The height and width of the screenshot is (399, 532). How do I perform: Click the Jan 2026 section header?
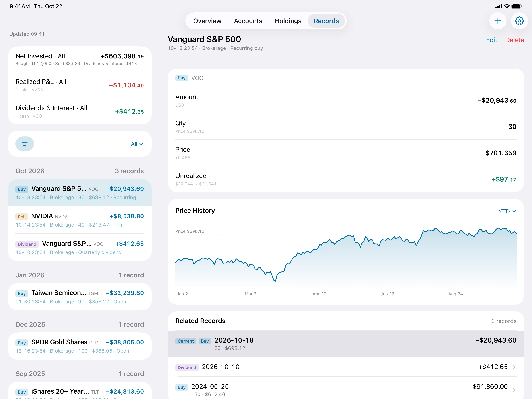[x=30, y=275]
